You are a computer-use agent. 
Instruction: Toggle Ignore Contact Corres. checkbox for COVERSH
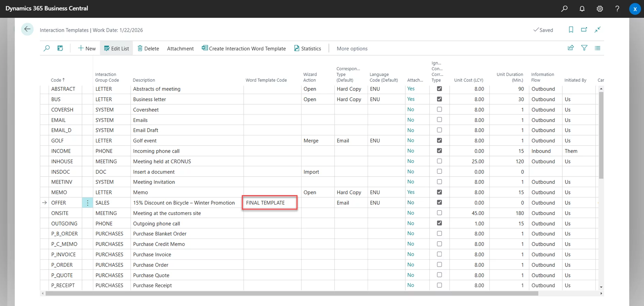point(439,109)
